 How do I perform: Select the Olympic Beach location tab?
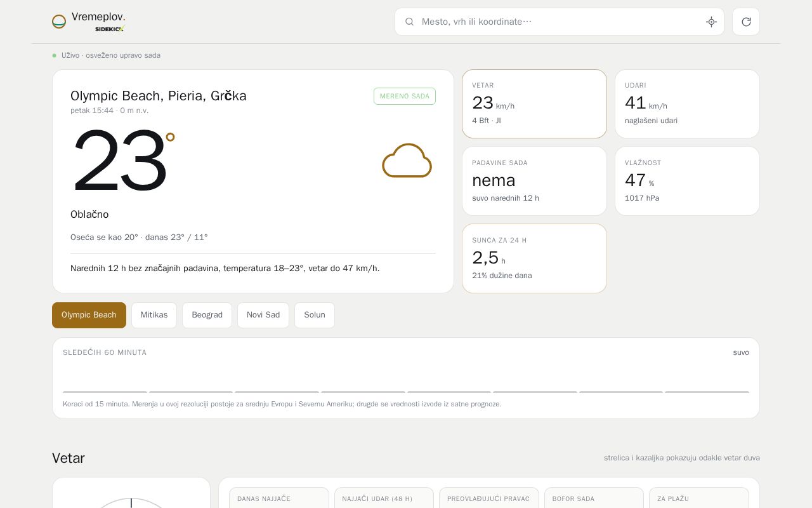pyautogui.click(x=89, y=315)
